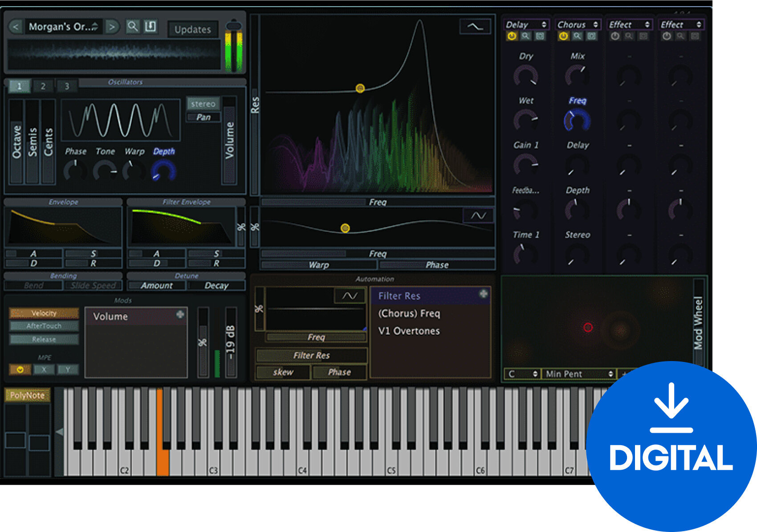Viewport: 757px width, 532px height.
Task: Toggle the MPE Y button
Action: (68, 370)
